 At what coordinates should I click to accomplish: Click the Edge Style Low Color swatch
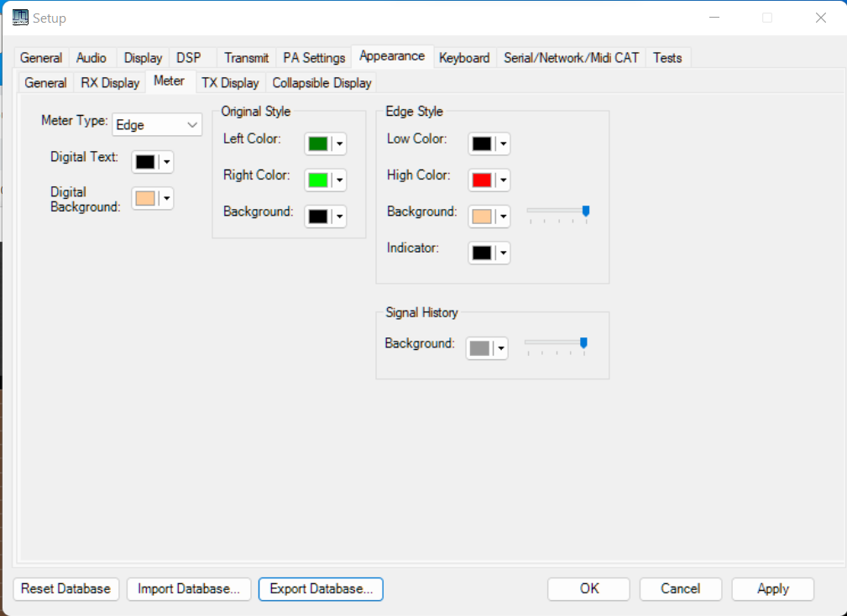[481, 144]
